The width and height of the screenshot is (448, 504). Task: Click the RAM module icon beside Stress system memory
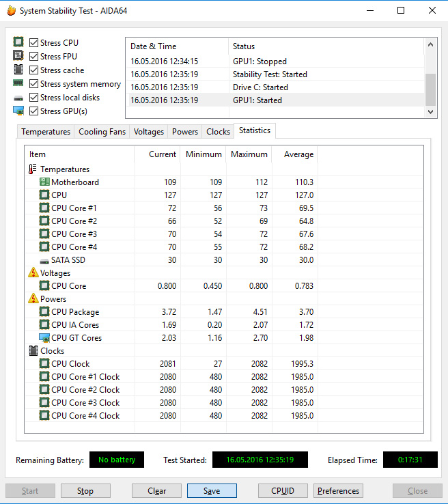(18, 83)
